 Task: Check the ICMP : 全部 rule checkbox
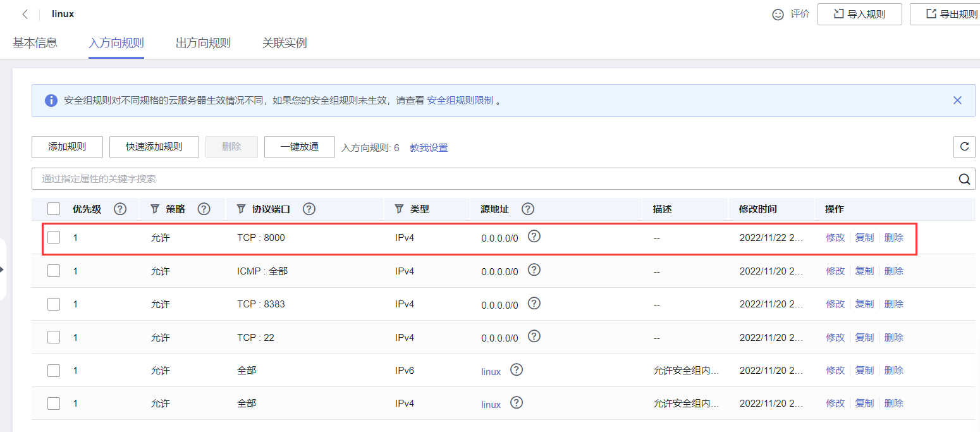[54, 271]
